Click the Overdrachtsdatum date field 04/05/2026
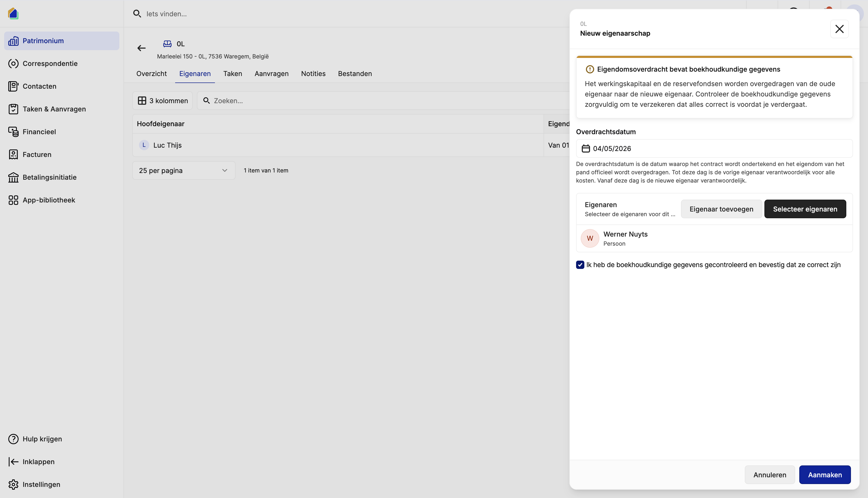Screen dimensions: 868x498 (x=714, y=148)
